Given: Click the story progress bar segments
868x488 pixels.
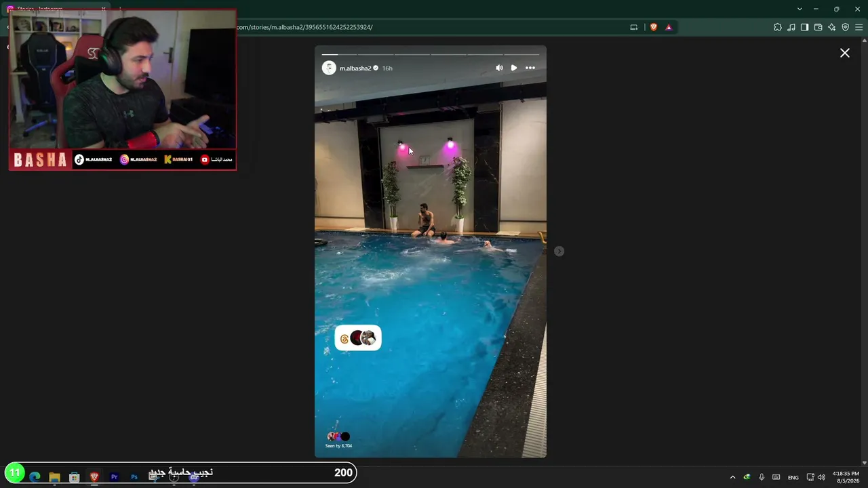Looking at the screenshot, I should [x=430, y=54].
